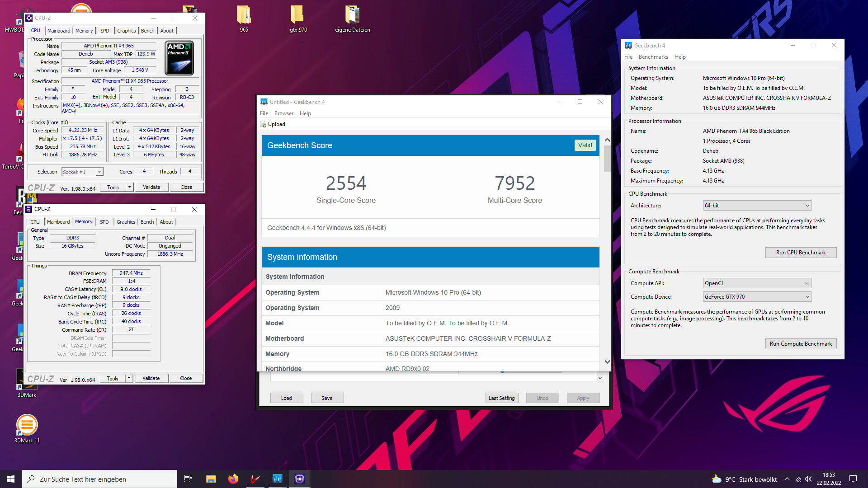This screenshot has width=868, height=488.
Task: Click the upper CPU-Z window title icon
Action: (29, 18)
